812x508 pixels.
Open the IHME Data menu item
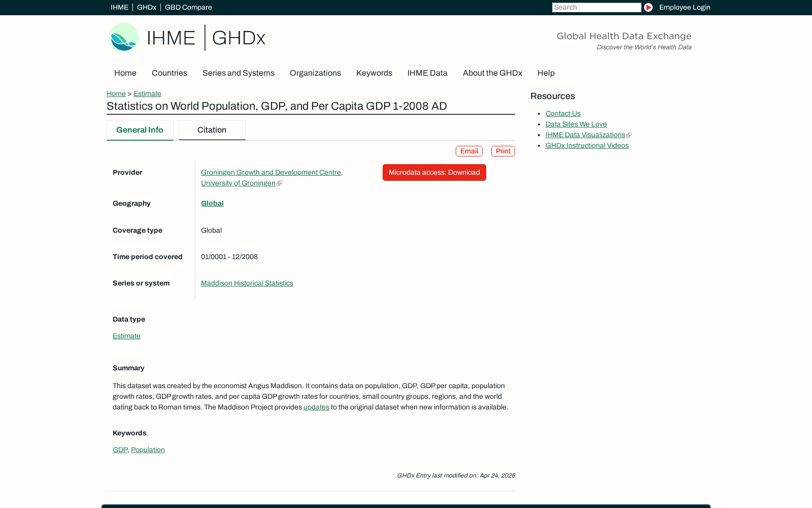tap(427, 73)
